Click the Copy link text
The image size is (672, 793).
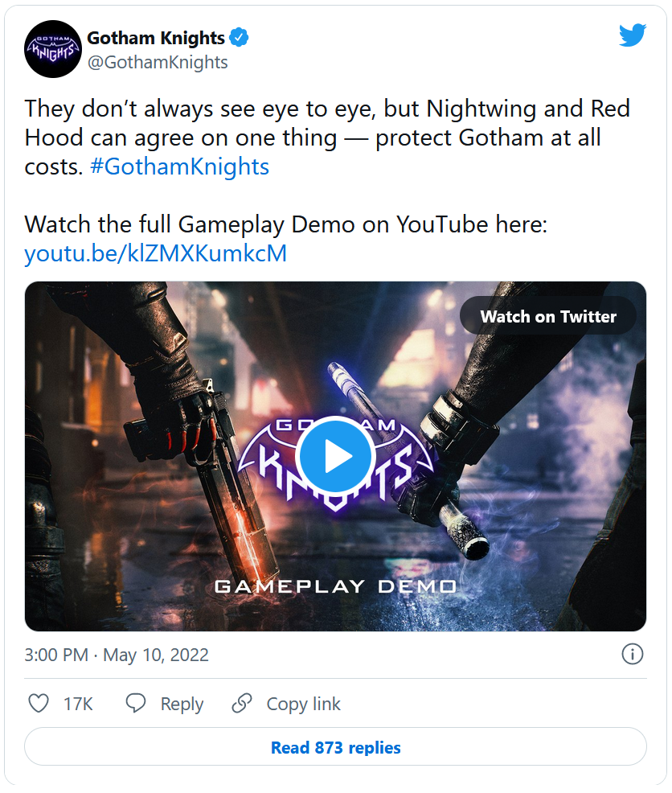pos(304,704)
